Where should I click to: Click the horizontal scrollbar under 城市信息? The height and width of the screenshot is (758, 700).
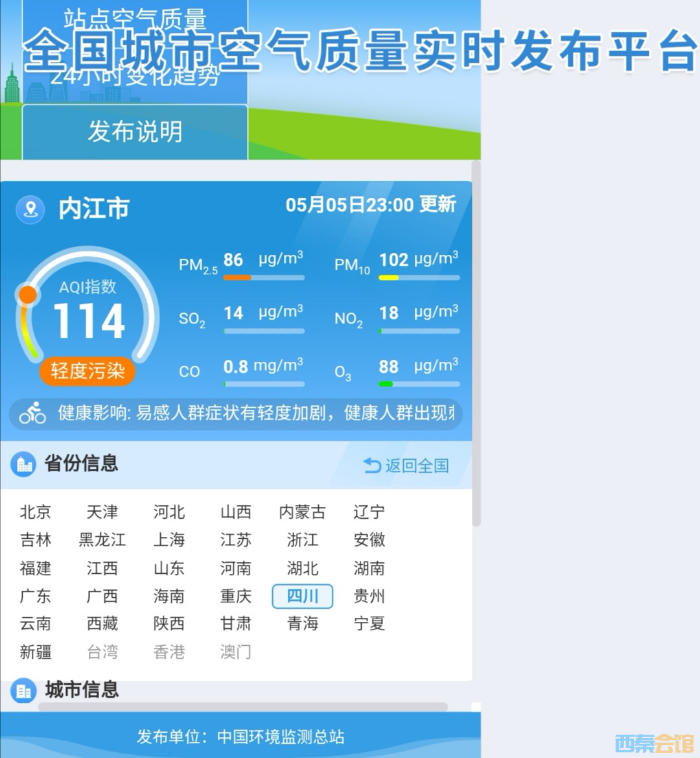[243, 707]
